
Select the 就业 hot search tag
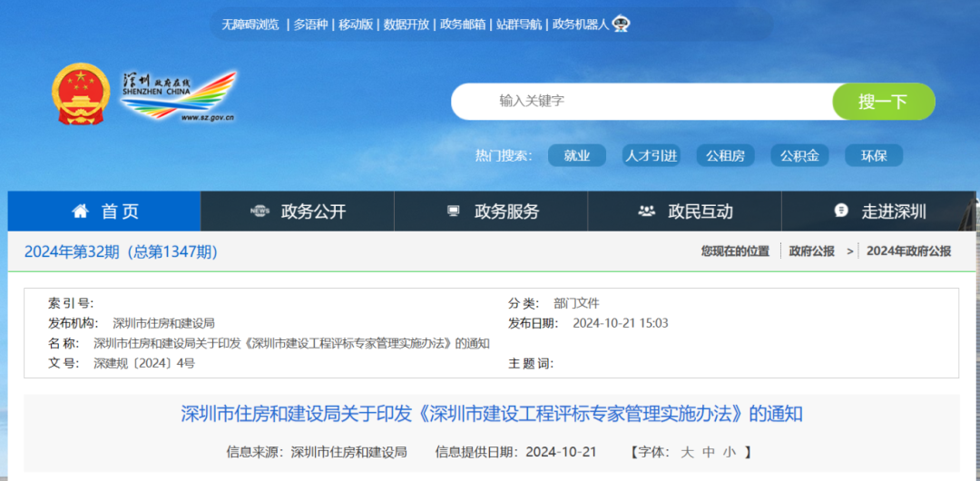[x=577, y=156]
